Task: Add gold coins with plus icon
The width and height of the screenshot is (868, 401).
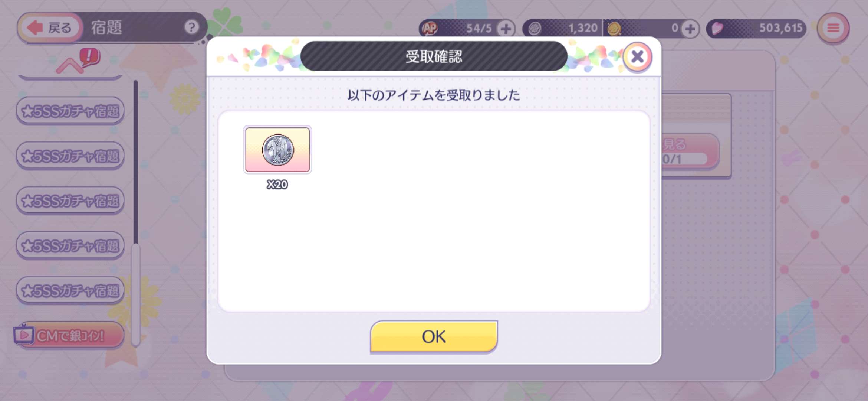Action: (690, 29)
